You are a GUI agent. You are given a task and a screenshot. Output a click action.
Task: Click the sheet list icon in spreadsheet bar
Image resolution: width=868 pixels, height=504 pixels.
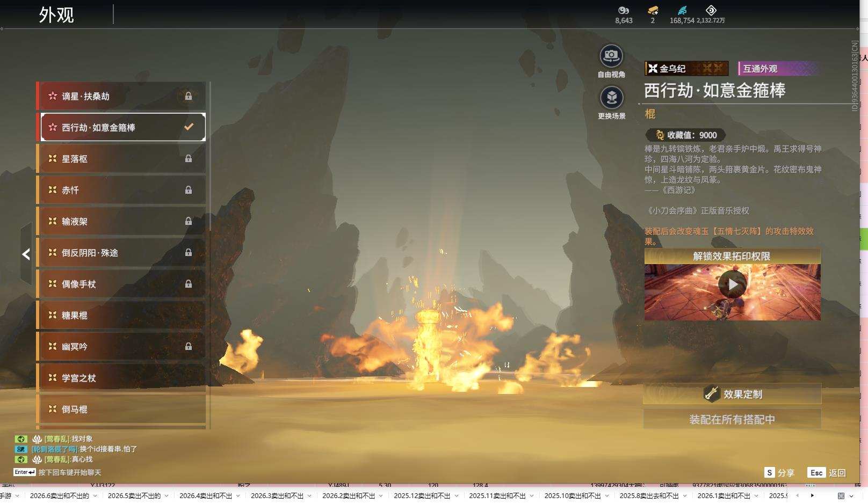(x=841, y=496)
